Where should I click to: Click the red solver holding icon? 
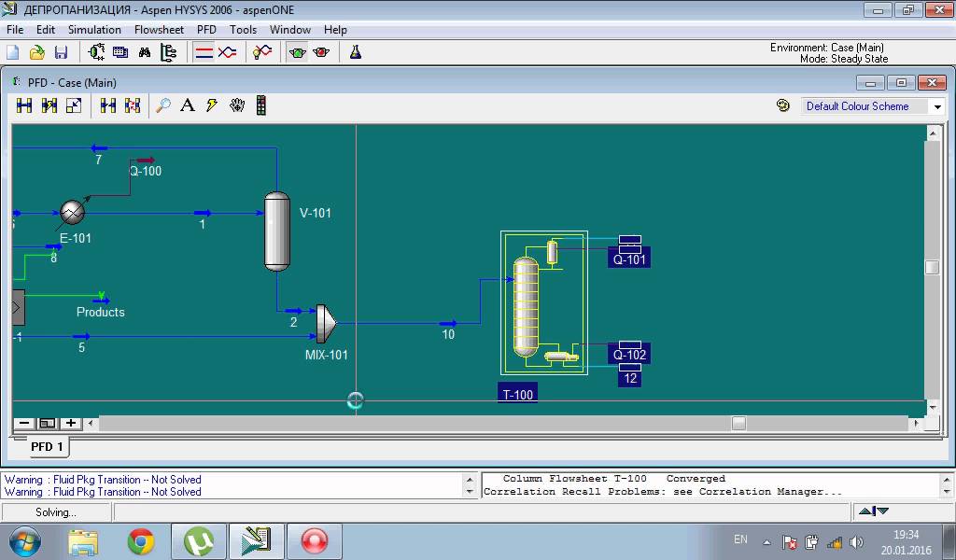(321, 52)
